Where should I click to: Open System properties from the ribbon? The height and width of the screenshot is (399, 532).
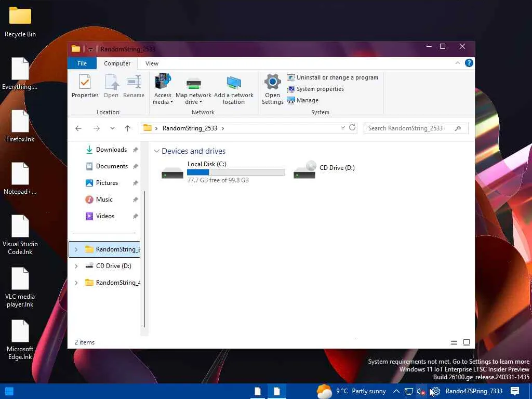tap(315, 89)
